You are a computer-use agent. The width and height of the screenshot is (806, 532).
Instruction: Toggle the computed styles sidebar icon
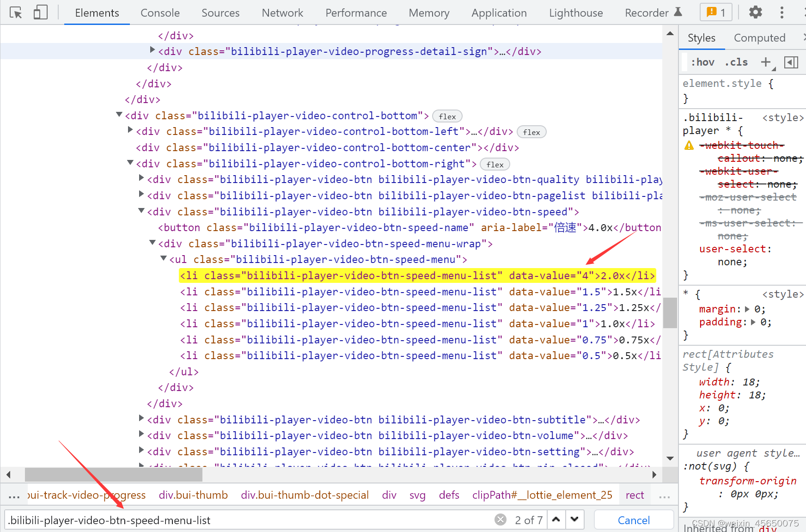click(x=791, y=62)
